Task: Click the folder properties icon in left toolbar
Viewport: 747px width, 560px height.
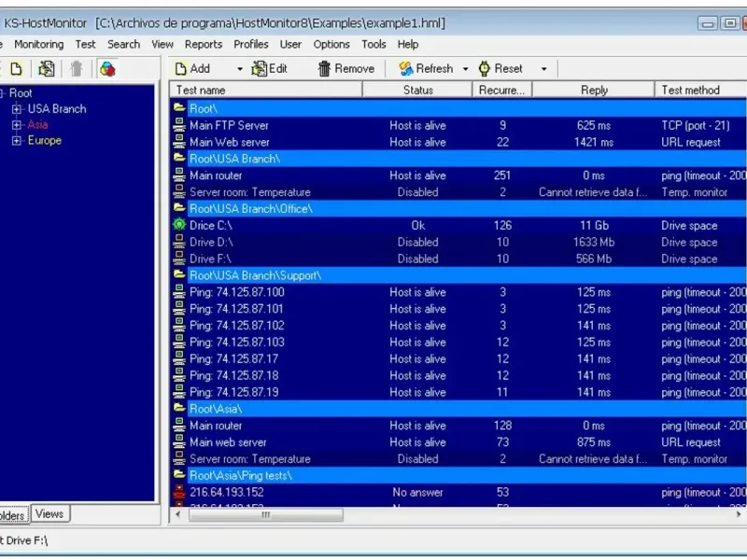Action: [46, 68]
